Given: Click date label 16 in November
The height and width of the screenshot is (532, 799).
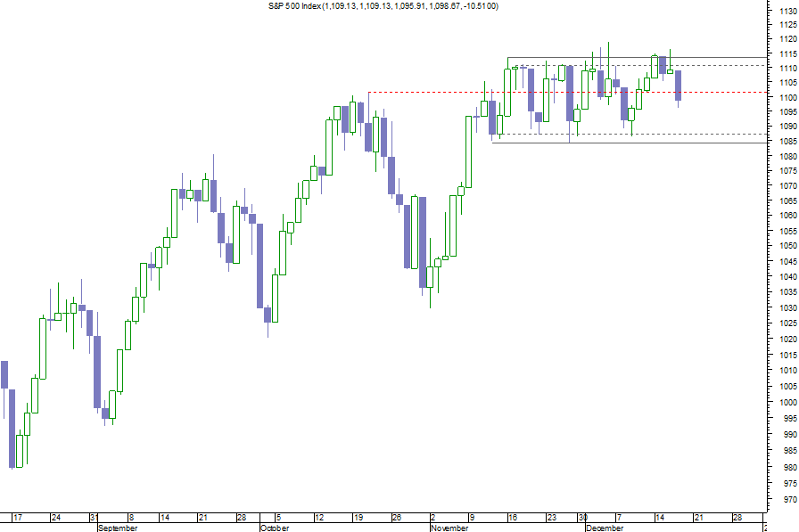Looking at the screenshot, I should point(513,517).
